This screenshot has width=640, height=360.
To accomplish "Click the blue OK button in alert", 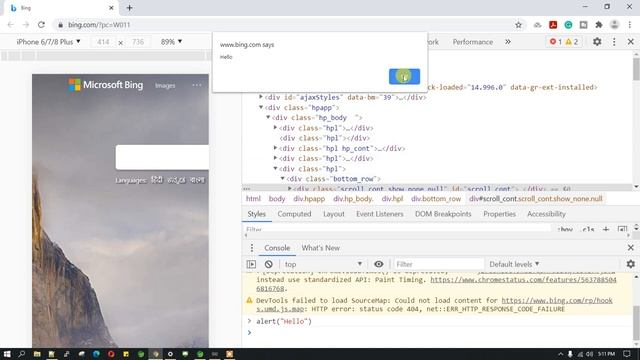I will [x=404, y=76].
